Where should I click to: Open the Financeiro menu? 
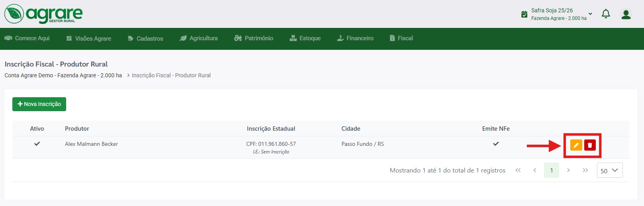[355, 38]
